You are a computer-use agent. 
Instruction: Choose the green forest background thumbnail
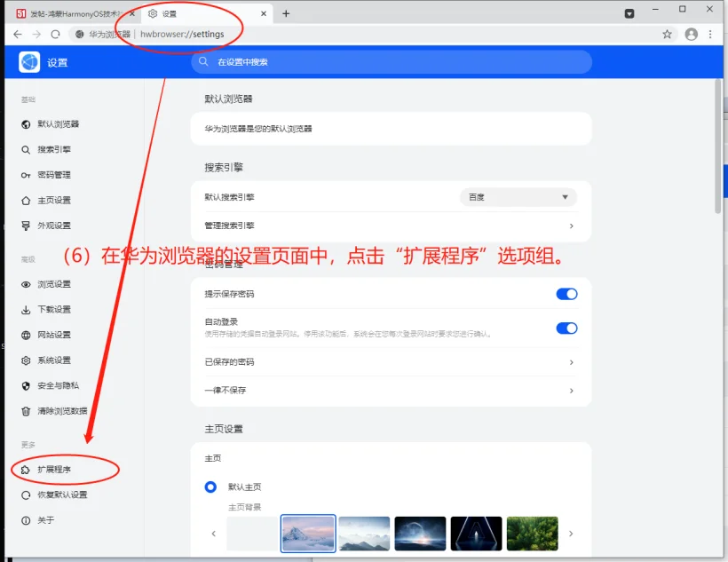[533, 534]
